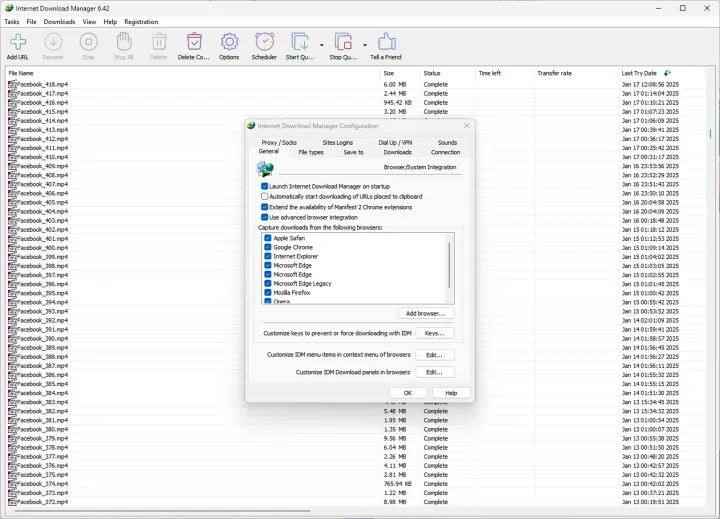Screen dimensions: 720x519
Task: Uncheck Launch Internet Download Manager on startup
Action: click(x=265, y=186)
